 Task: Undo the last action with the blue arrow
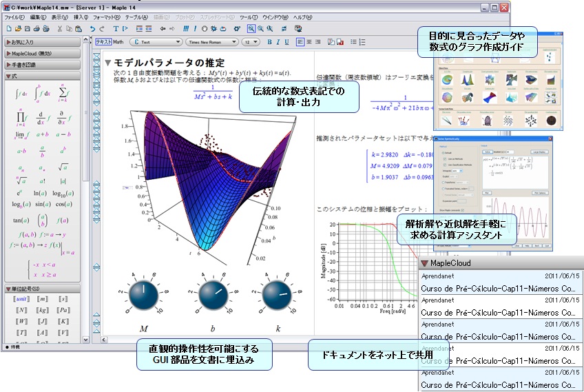tap(92, 29)
